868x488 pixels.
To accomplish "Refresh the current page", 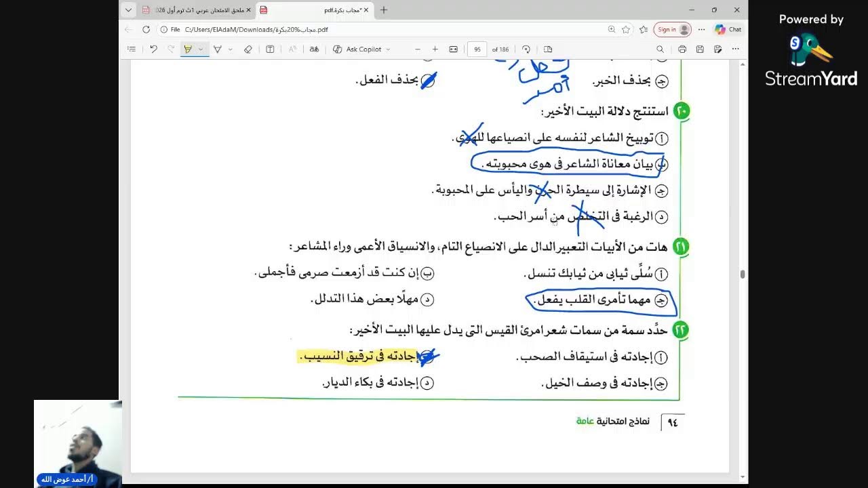I will pyautogui.click(x=146, y=30).
